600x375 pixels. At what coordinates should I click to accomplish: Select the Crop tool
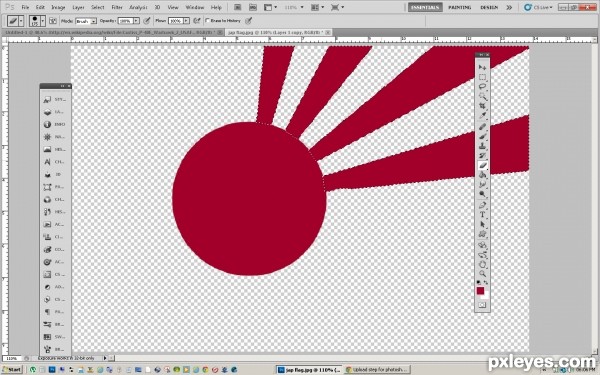click(x=482, y=106)
